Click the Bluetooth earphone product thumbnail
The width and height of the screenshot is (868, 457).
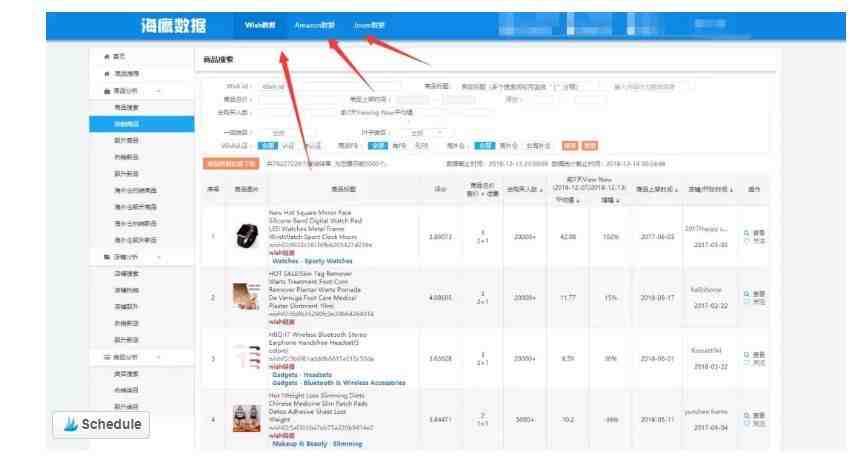[x=247, y=357]
